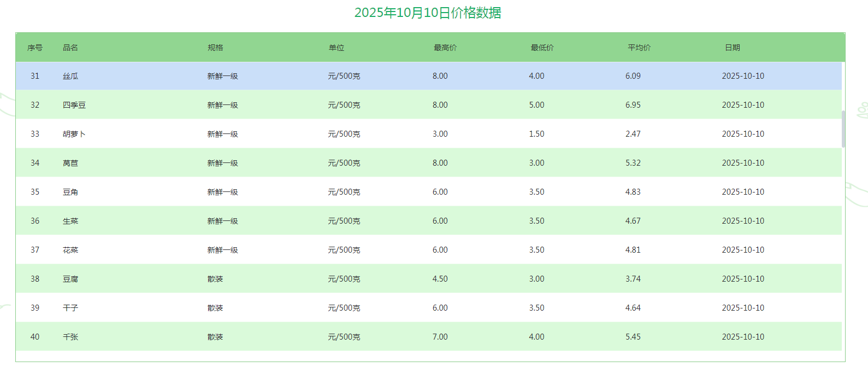Screen dimensions: 868x367
Task: Click the 规格 column header
Action: point(215,48)
